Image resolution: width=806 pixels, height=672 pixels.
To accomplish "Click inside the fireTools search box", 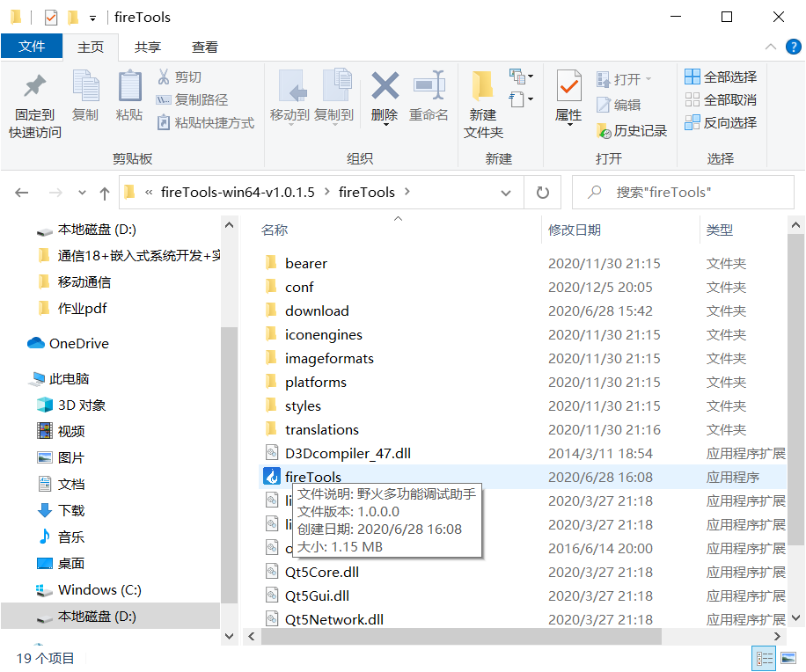I will (682, 192).
